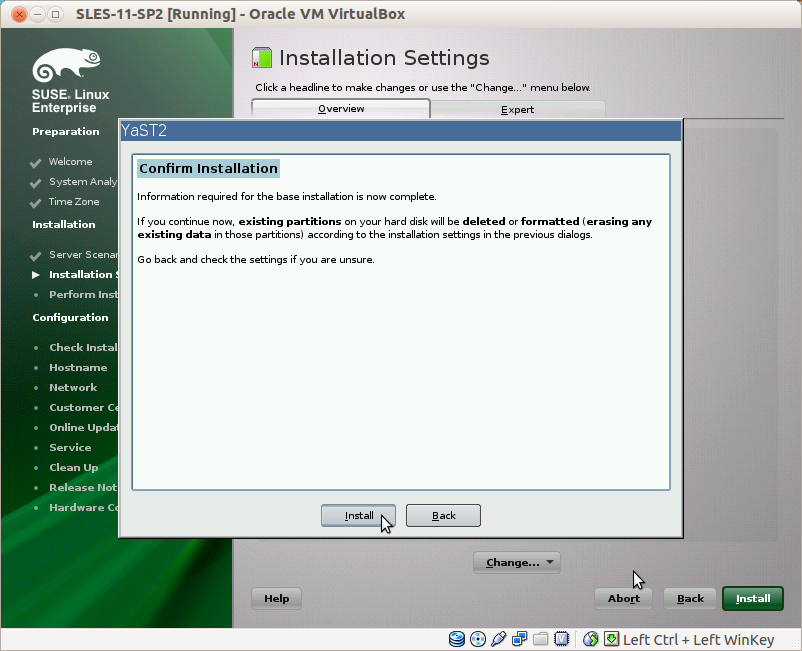Switch to the Expert tab

click(x=518, y=109)
